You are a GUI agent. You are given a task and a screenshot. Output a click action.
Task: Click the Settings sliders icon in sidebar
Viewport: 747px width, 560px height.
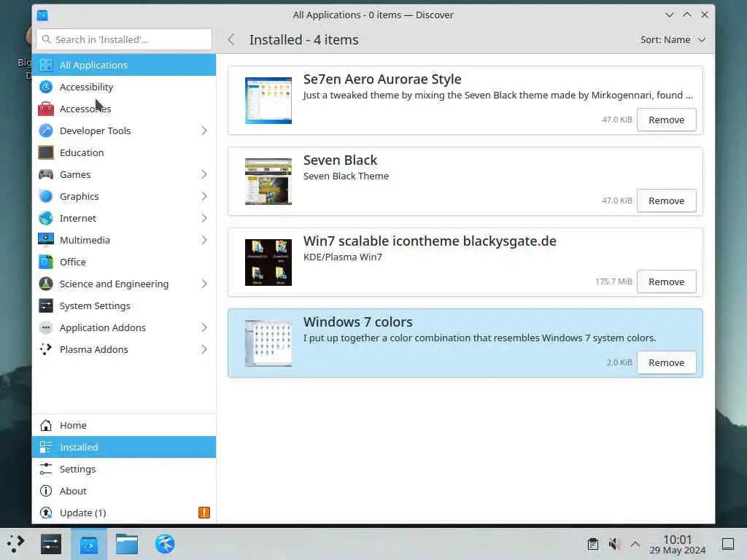point(46,469)
